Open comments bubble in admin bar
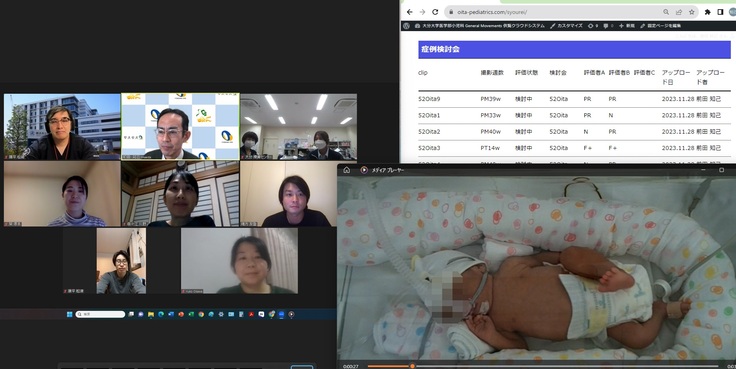The height and width of the screenshot is (369, 736). coord(608,26)
